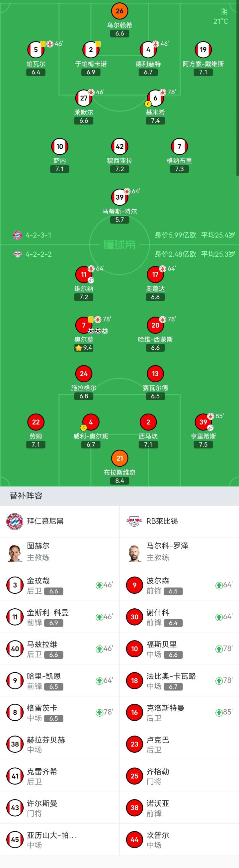Click the Bayern Munich crest beside 4-2-3-1
Viewport: 239px width, 868px height.
[x=17, y=235]
